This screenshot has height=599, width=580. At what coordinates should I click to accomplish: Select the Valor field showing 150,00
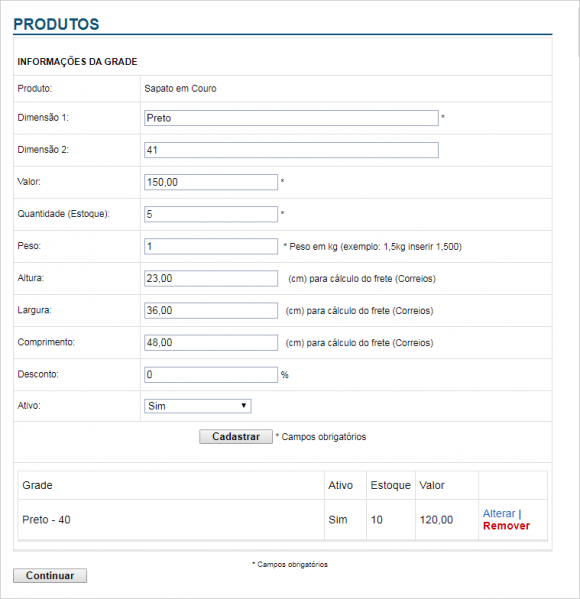pos(211,182)
